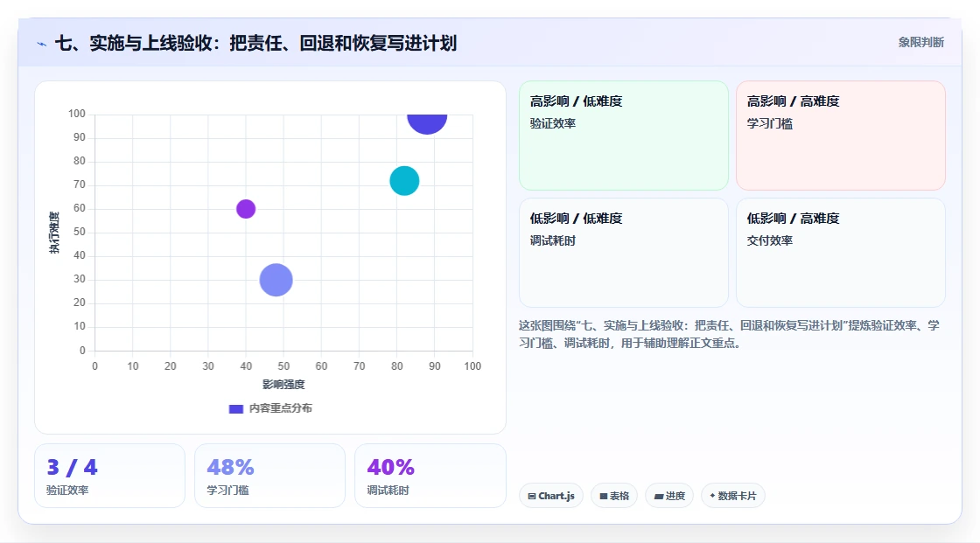This screenshot has width=980, height=543.
Task: Select the 40% 调试耗时 stat card
Action: [x=430, y=476]
